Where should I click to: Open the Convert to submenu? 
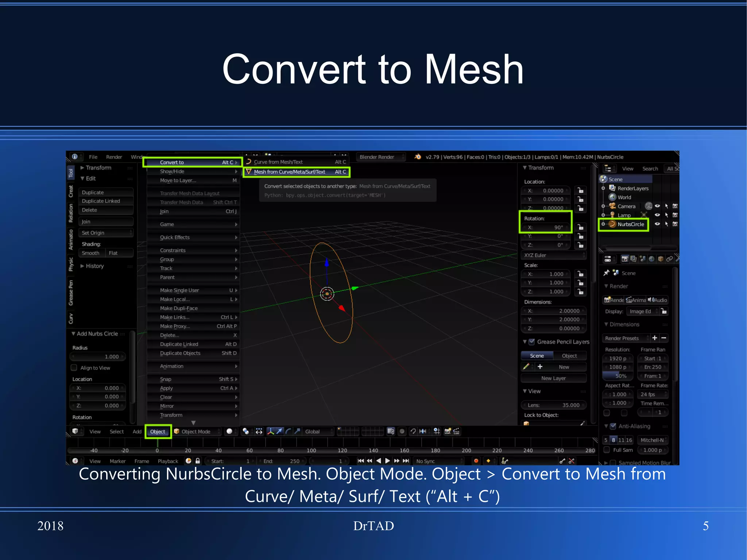[x=193, y=162]
